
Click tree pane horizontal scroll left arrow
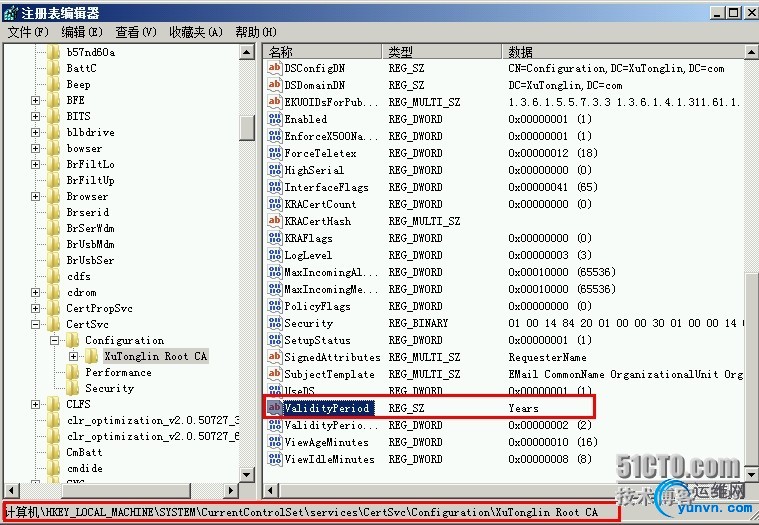pos(12,490)
